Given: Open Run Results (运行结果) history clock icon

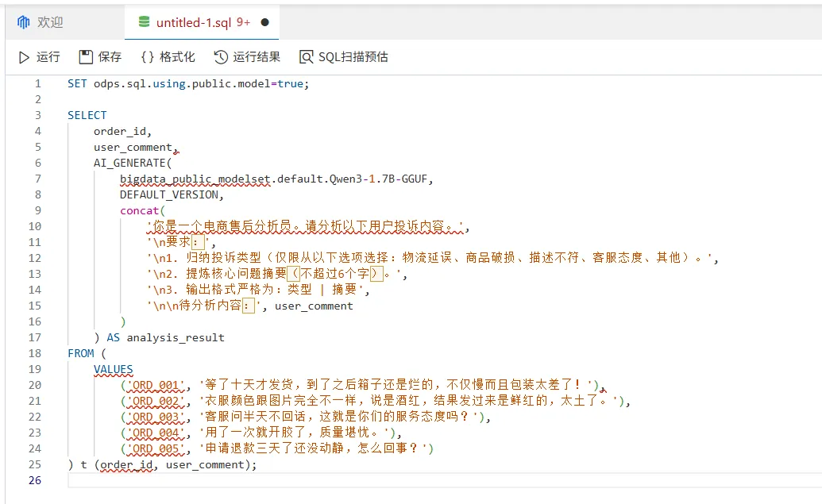Looking at the screenshot, I should [x=221, y=57].
